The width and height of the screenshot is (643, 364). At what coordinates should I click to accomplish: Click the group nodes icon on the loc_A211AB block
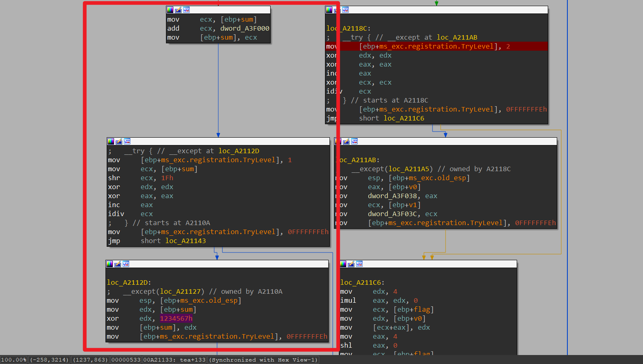pyautogui.click(x=354, y=141)
